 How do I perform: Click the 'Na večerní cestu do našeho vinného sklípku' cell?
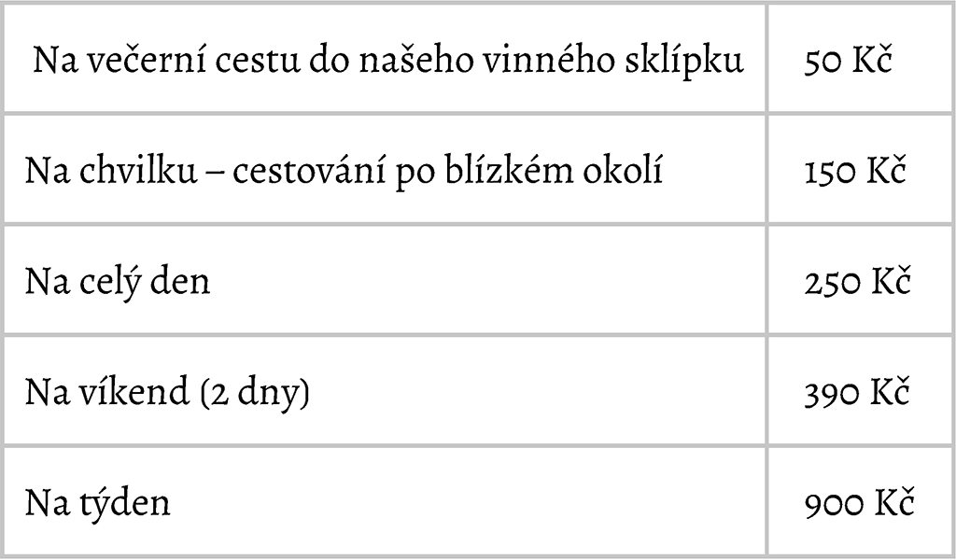click(x=385, y=59)
